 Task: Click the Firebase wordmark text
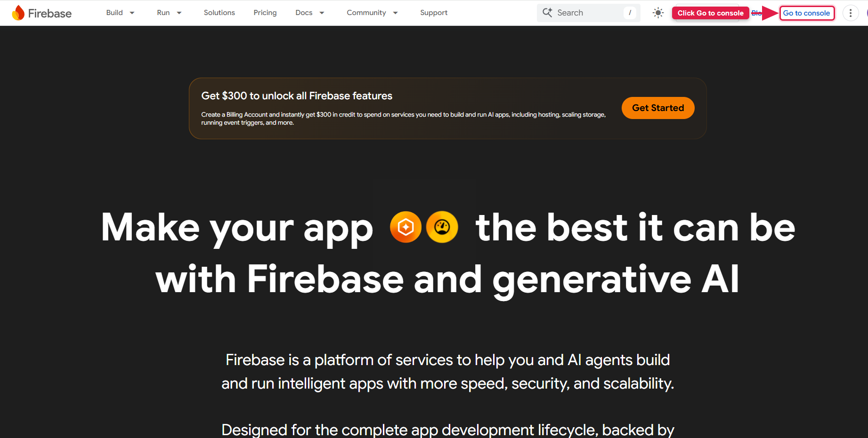tap(50, 13)
